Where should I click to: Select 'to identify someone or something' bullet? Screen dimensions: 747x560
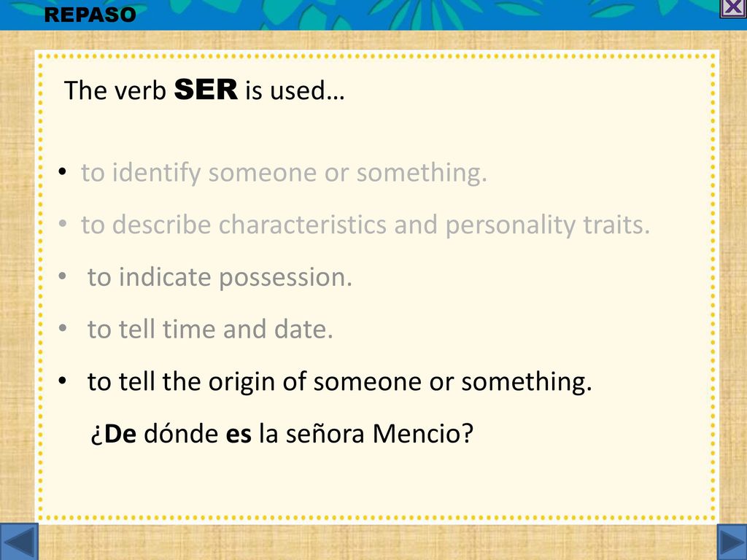pos(284,172)
